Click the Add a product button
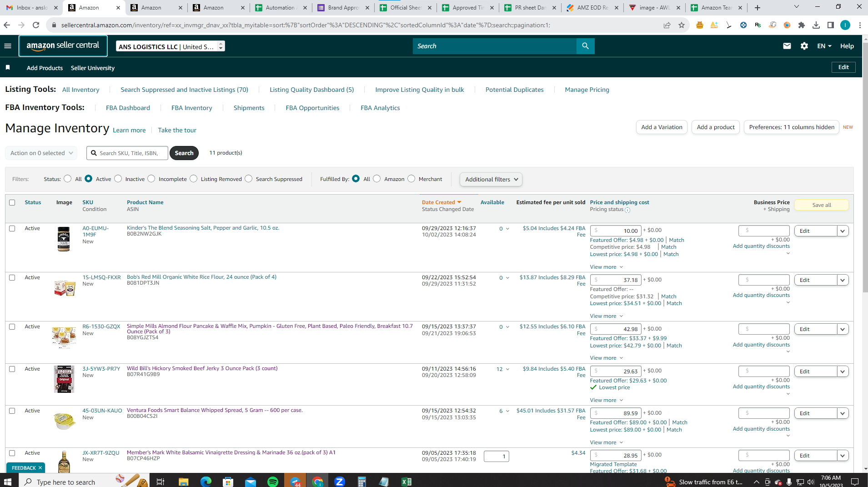868x487 pixels. (x=716, y=127)
